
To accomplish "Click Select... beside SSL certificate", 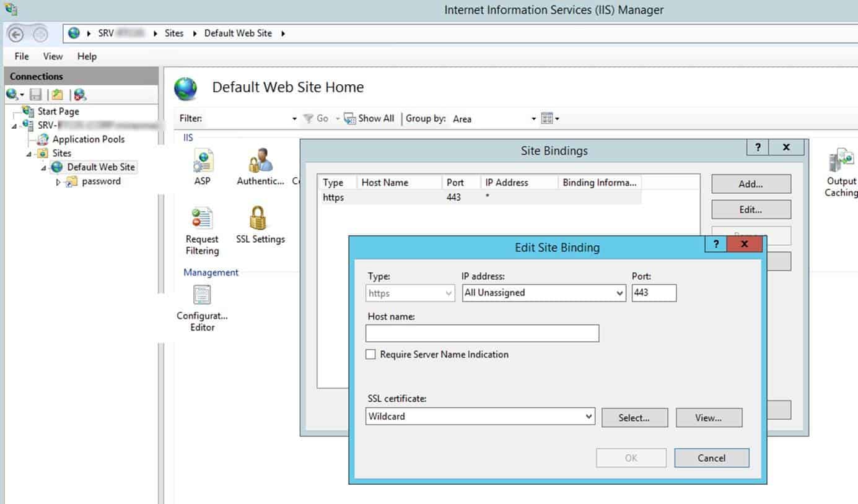I will (634, 418).
